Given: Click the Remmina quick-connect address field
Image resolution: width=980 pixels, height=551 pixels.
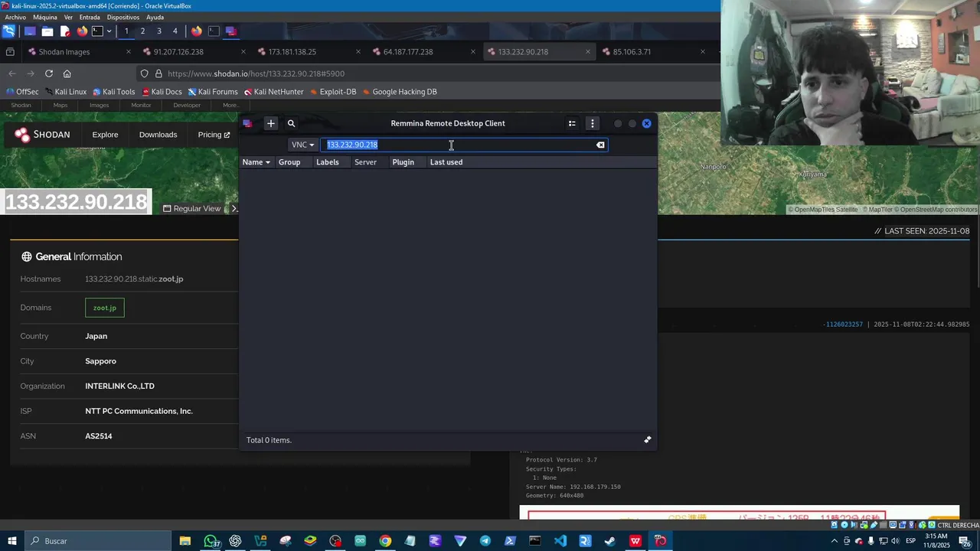Looking at the screenshot, I should (464, 145).
